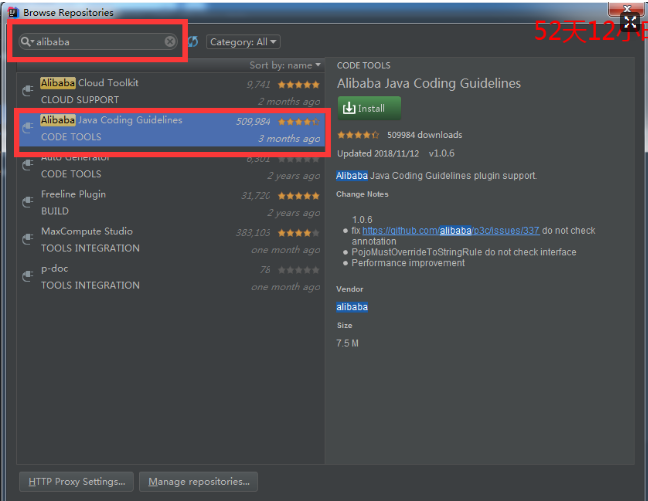Open the github alibaba p3c issue link
This screenshot has width=648, height=501.
tap(450, 231)
